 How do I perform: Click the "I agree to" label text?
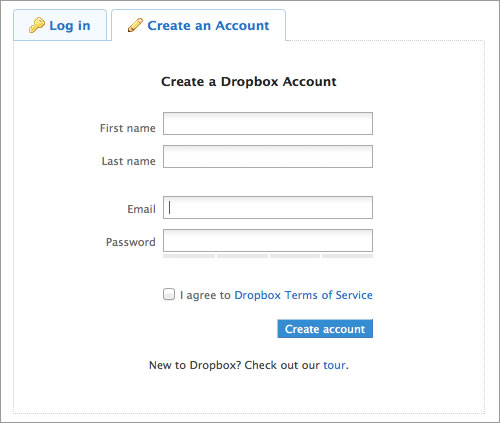click(x=205, y=295)
